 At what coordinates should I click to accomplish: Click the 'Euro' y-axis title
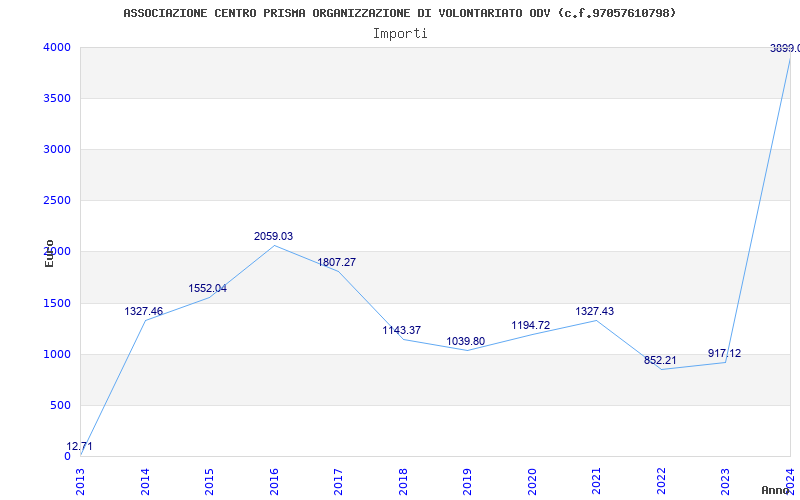click(x=49, y=253)
